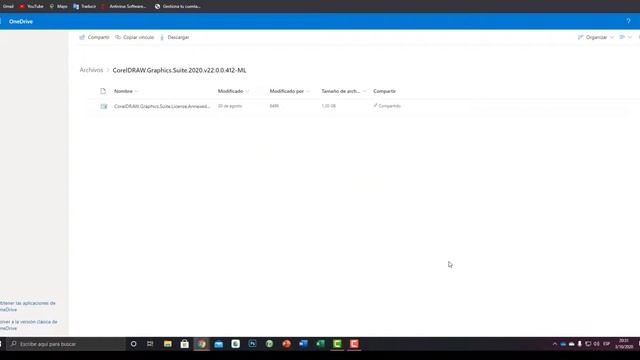Image resolution: width=640 pixels, height=360 pixels.
Task: Open the red Camtasia recorder taskbar icon
Action: 354,344
